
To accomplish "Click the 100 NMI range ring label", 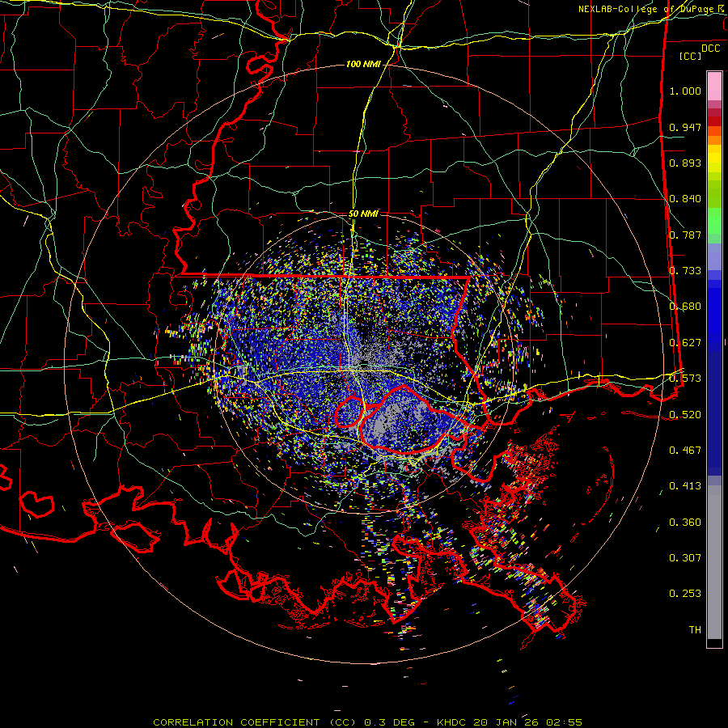I will coord(363,64).
